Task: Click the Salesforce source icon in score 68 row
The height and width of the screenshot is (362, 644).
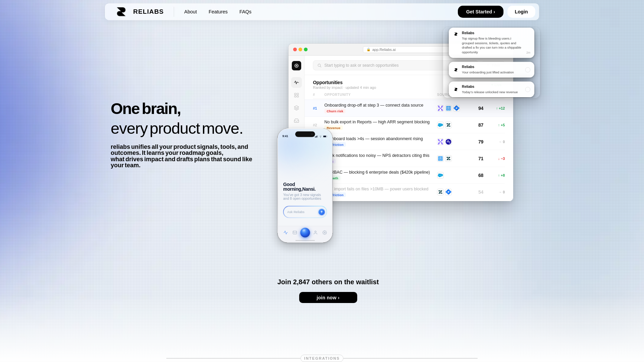Action: 440,175
